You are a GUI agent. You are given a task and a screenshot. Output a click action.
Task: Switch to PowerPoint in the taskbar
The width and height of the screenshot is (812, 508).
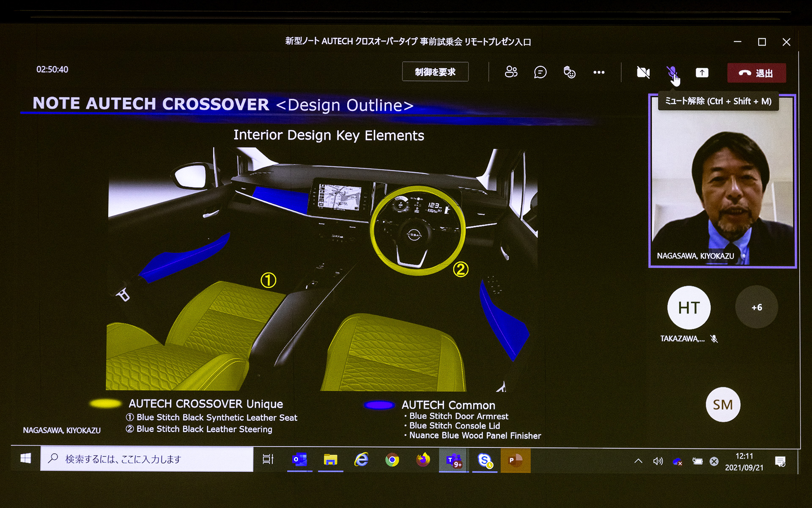click(x=515, y=460)
